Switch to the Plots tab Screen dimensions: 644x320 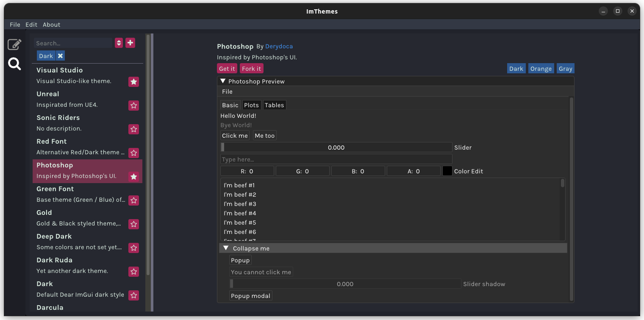tap(251, 105)
